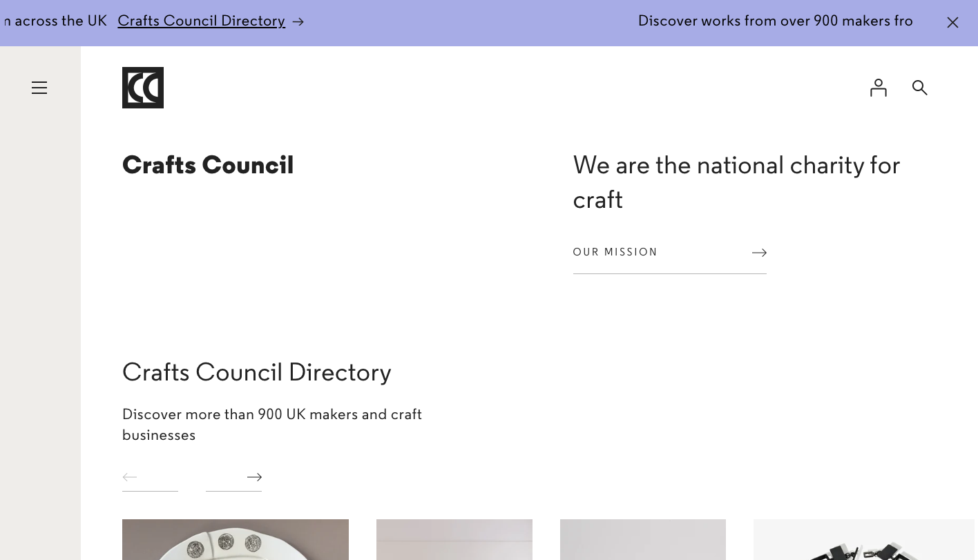The image size is (978, 560).
Task: Click the arrow after banner Directory link
Action: [x=298, y=22]
